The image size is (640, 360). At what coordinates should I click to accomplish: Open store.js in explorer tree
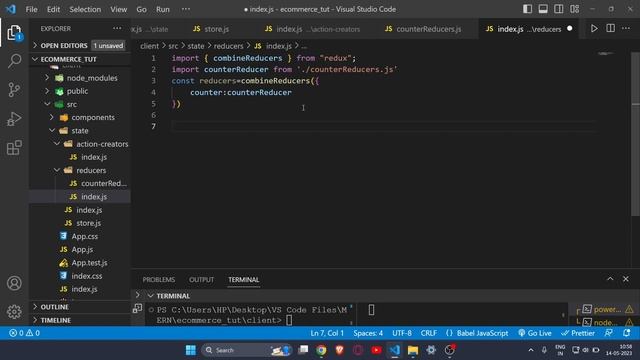(x=89, y=223)
